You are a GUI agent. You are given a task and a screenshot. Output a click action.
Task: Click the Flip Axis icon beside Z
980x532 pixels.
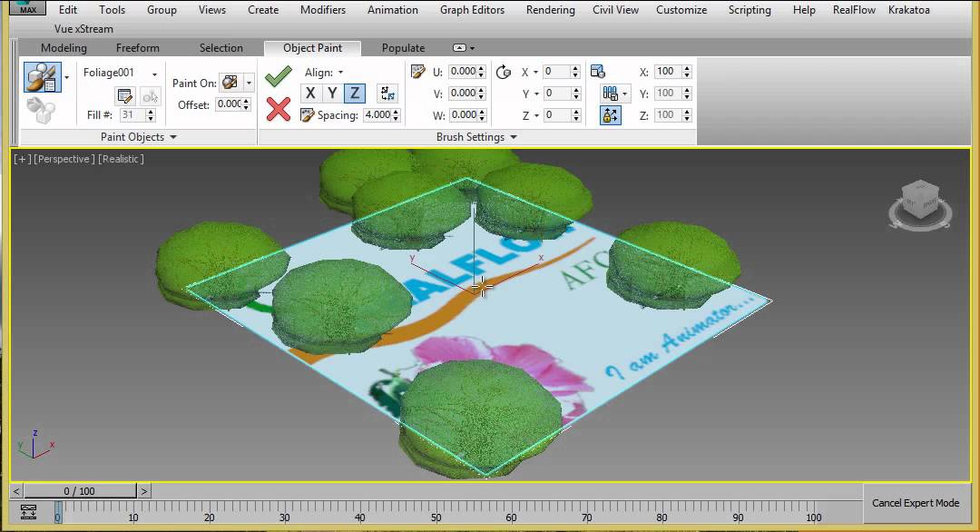coord(387,94)
